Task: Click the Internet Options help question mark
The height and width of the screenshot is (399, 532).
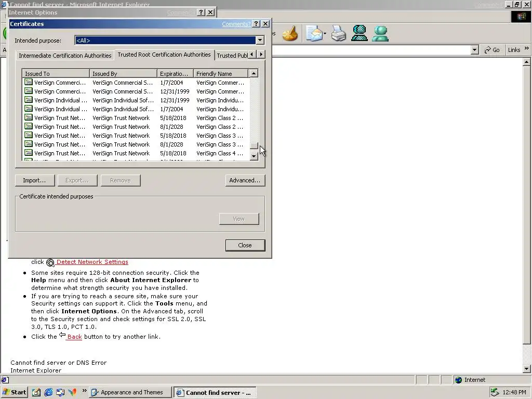Action: coord(201,12)
